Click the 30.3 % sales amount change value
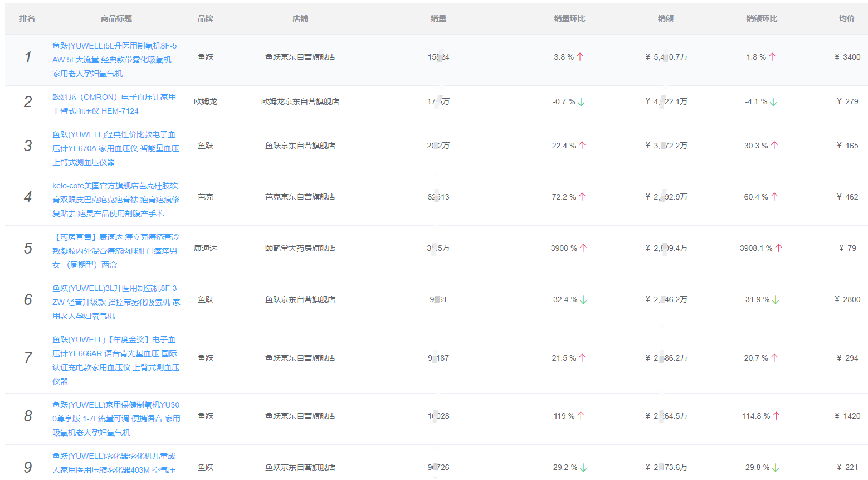Image resolution: width=868 pixels, height=480 pixels. pyautogui.click(x=756, y=146)
